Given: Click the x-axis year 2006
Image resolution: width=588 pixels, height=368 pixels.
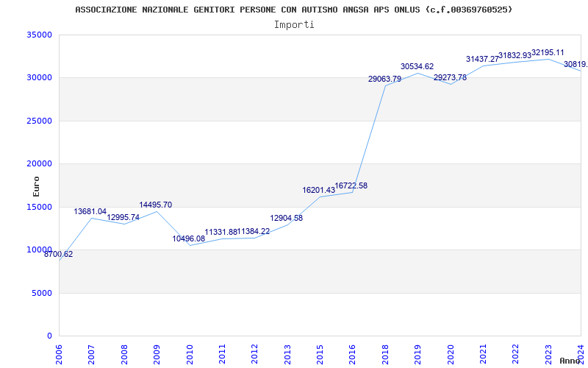Looking at the screenshot, I should click(x=60, y=354).
